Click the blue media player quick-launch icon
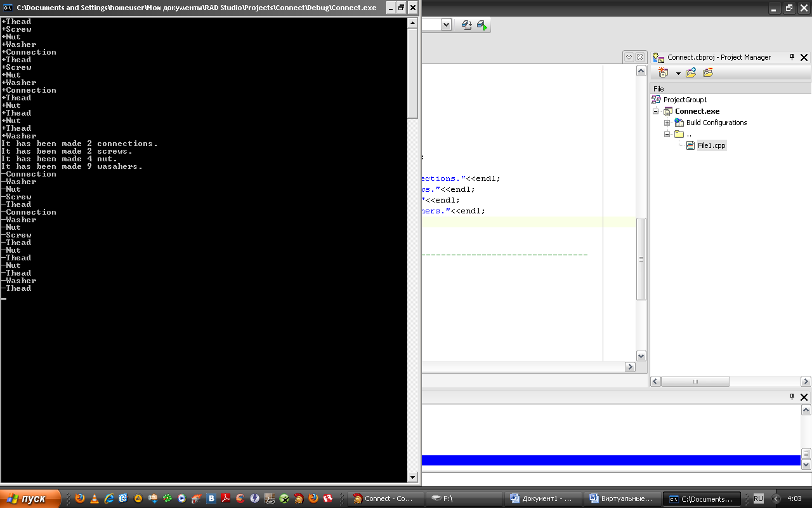The width and height of the screenshot is (812, 508). coord(182,498)
